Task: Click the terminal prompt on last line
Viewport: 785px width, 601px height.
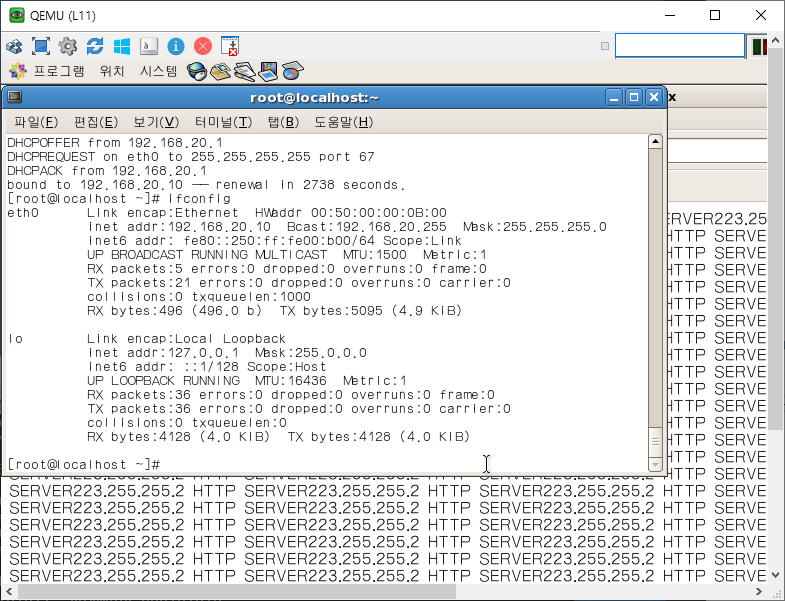Action: (x=84, y=465)
